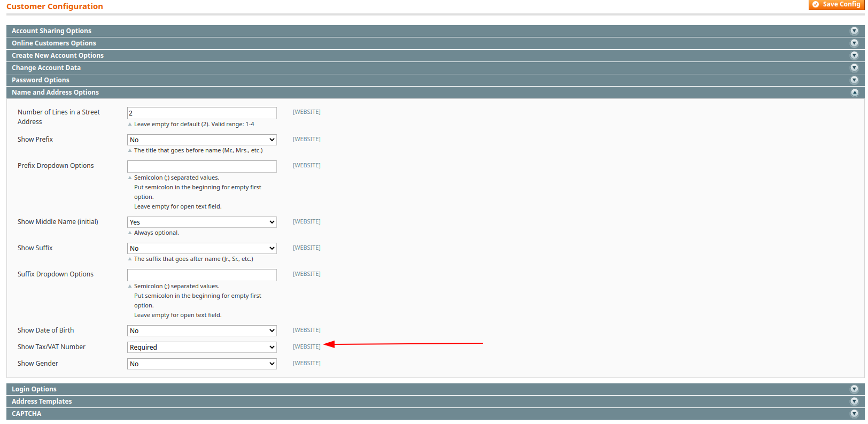Screen dimensions: 868x424
Task: Click the Show Date of Birth label
Action: (46, 330)
